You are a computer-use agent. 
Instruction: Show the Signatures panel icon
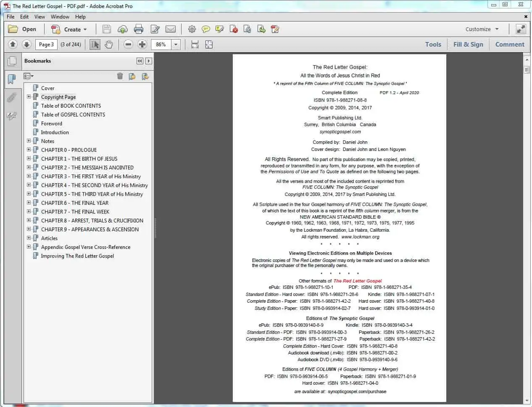point(12,116)
